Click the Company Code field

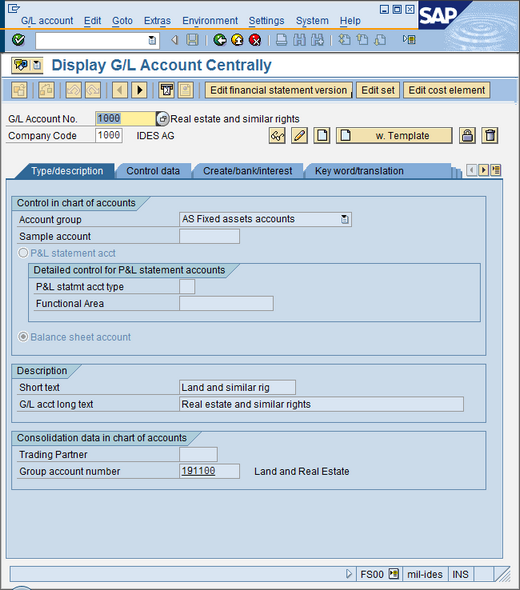point(109,135)
